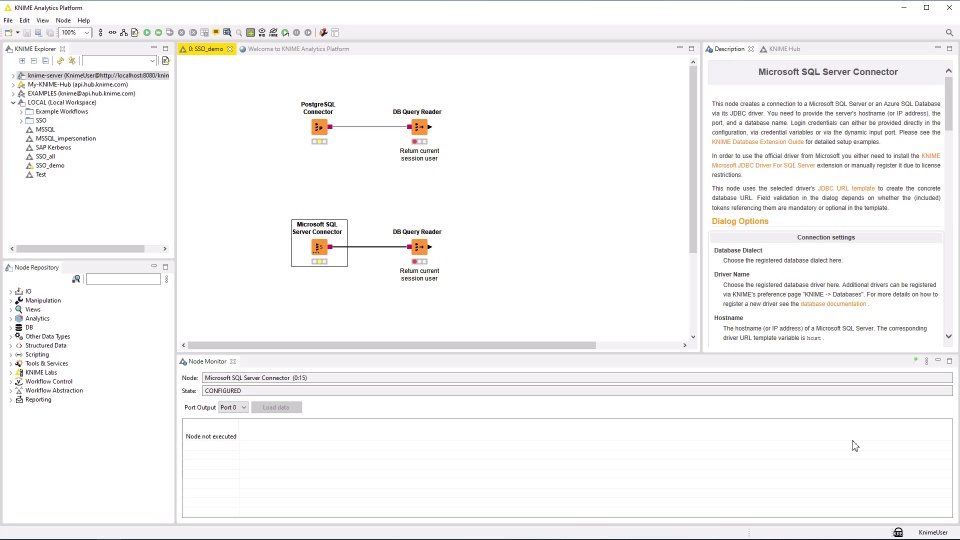
Task: Close the SSO_demo editor tab
Action: (x=230, y=49)
